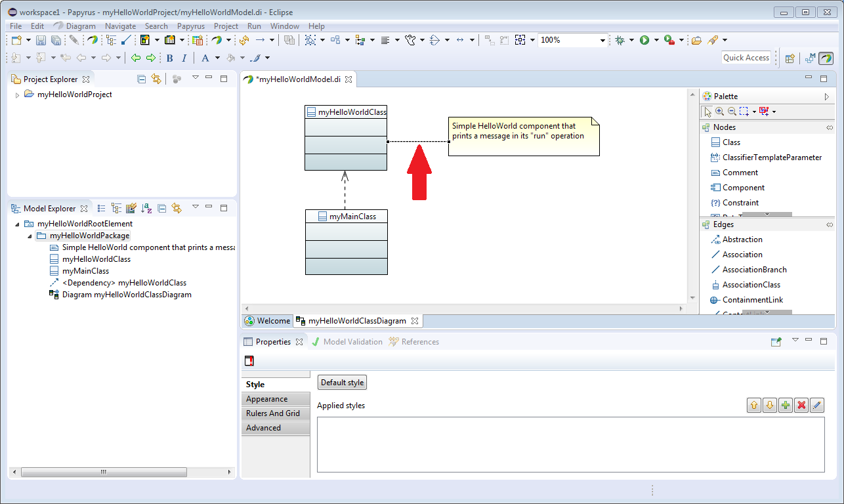Click the New wizard toolbar icon

click(x=16, y=40)
